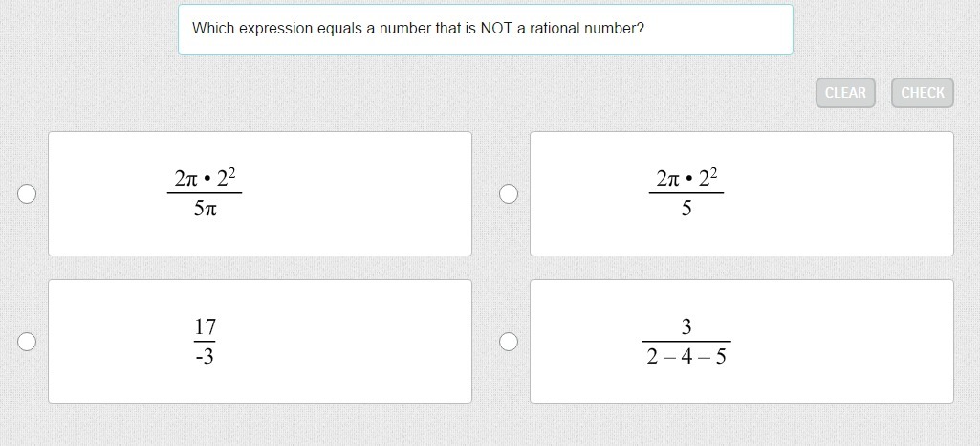The image size is (980, 446).
Task: Click the answer card showing 17 over -3
Action: tap(260, 342)
